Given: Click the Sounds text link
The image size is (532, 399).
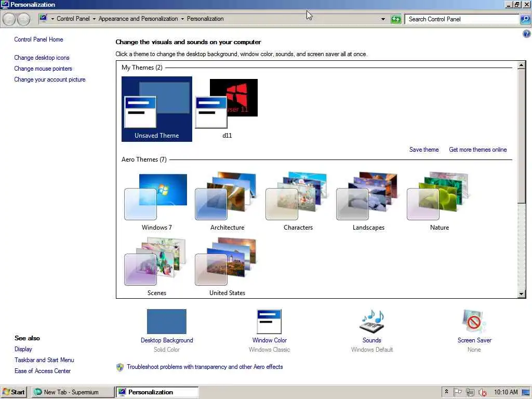Looking at the screenshot, I should 371,340.
